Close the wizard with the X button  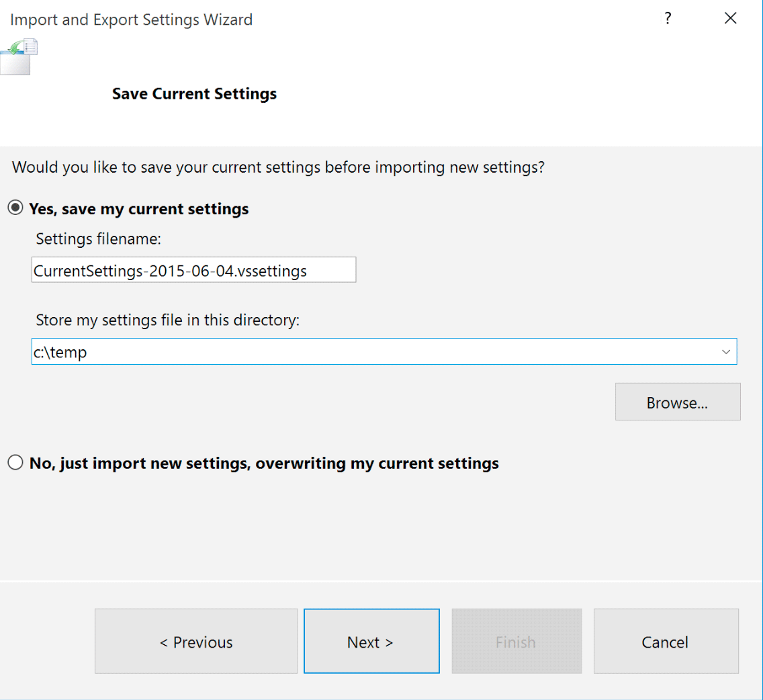click(731, 19)
